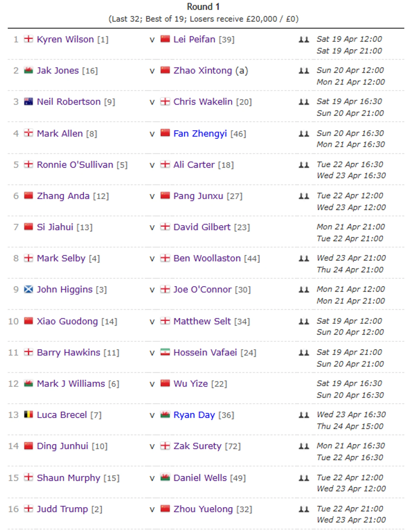Click head-to-head icon for Kyren Wilson match
The width and height of the screenshot is (409, 532).
coord(304,40)
